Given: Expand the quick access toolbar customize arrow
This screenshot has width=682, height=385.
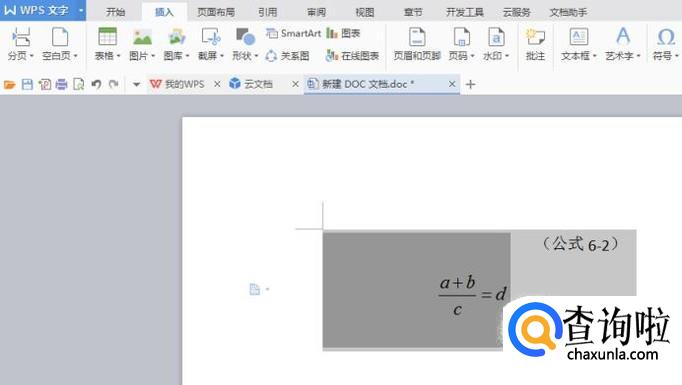Looking at the screenshot, I should [x=136, y=84].
